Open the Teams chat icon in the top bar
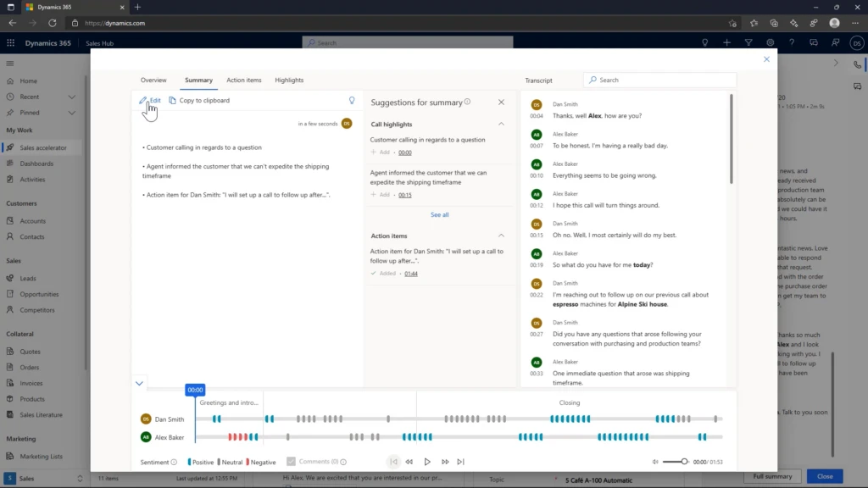 (813, 42)
